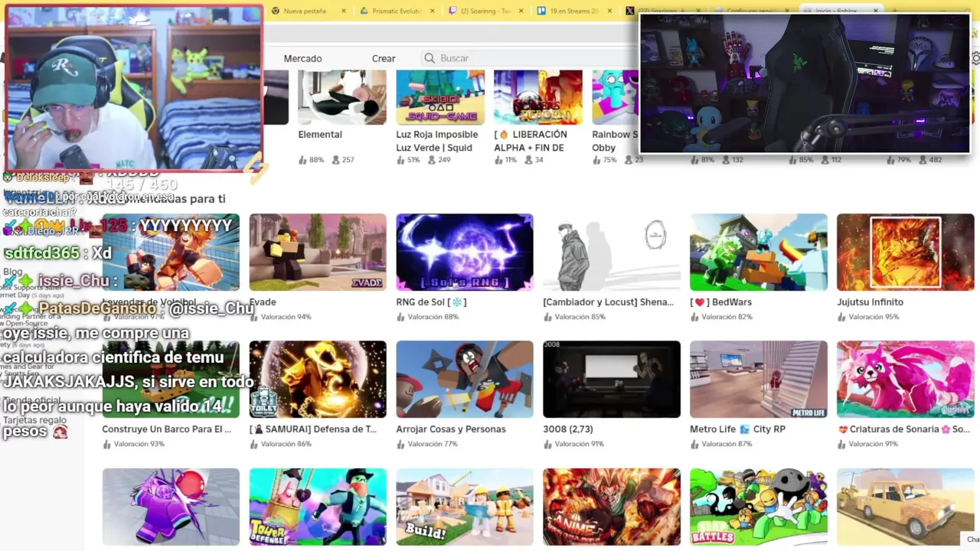The height and width of the screenshot is (551, 980).
Task: Click the Elemental game title
Action: tap(320, 135)
